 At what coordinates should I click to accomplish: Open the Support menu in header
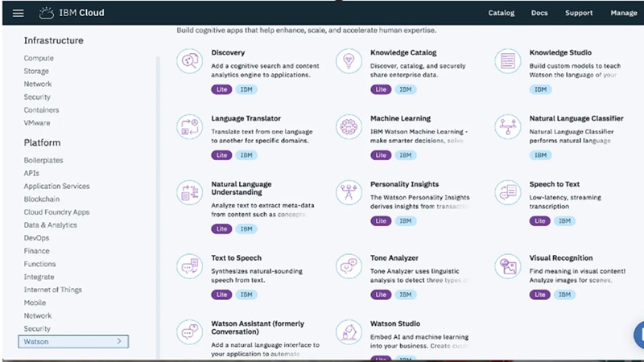pos(579,13)
